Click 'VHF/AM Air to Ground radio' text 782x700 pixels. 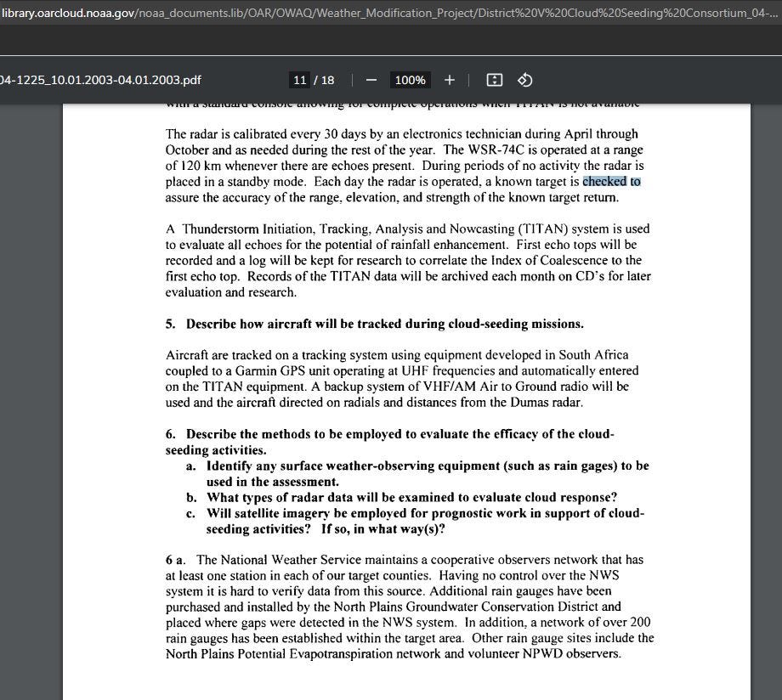pos(507,387)
